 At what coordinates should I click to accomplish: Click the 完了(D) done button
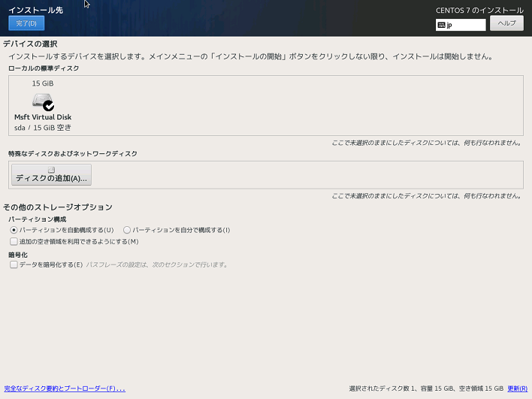[26, 23]
